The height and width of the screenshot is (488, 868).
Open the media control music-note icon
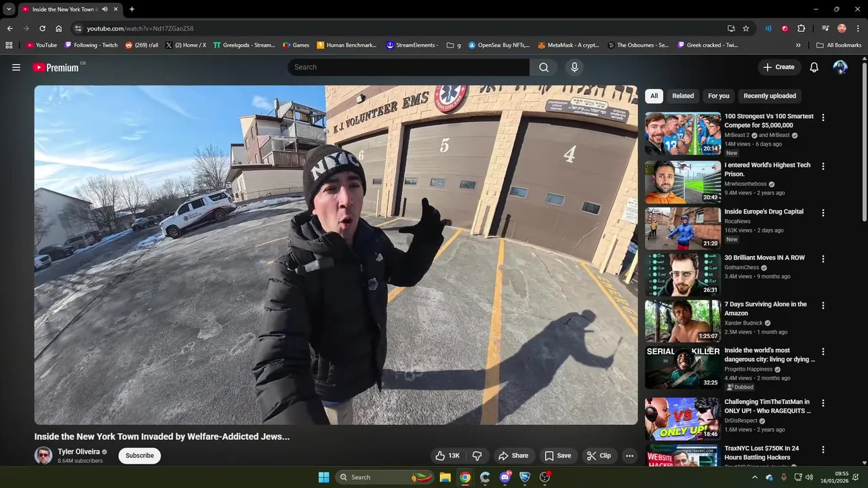pyautogui.click(x=825, y=28)
